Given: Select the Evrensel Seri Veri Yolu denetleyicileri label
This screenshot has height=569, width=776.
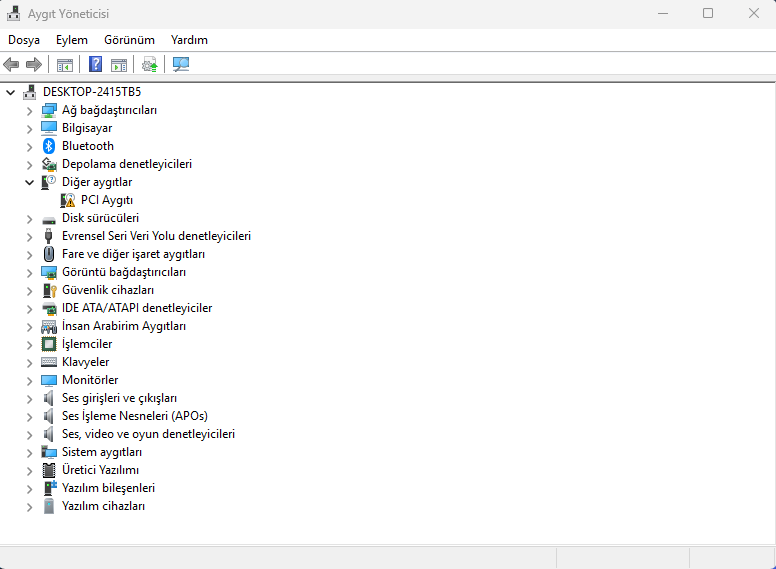Looking at the screenshot, I should 156,236.
